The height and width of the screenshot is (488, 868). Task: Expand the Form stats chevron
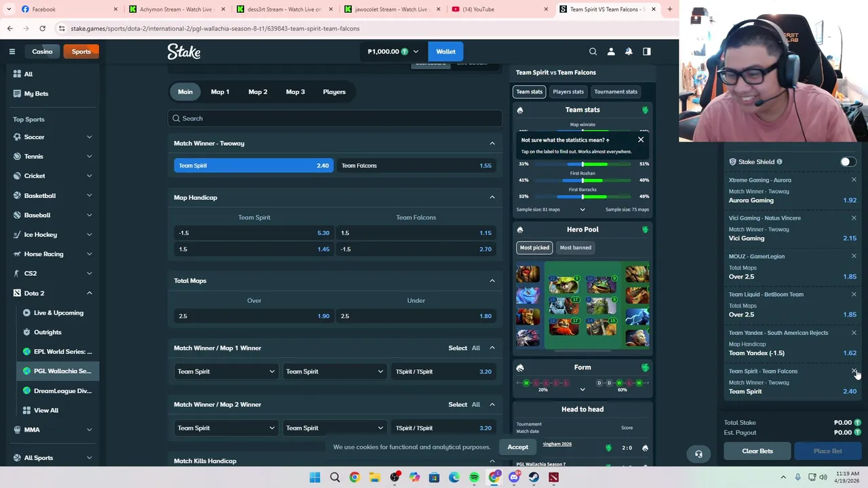tap(582, 390)
